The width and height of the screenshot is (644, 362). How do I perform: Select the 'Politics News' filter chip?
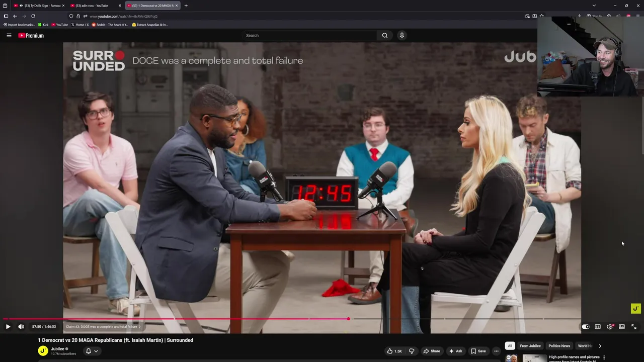tap(559, 346)
